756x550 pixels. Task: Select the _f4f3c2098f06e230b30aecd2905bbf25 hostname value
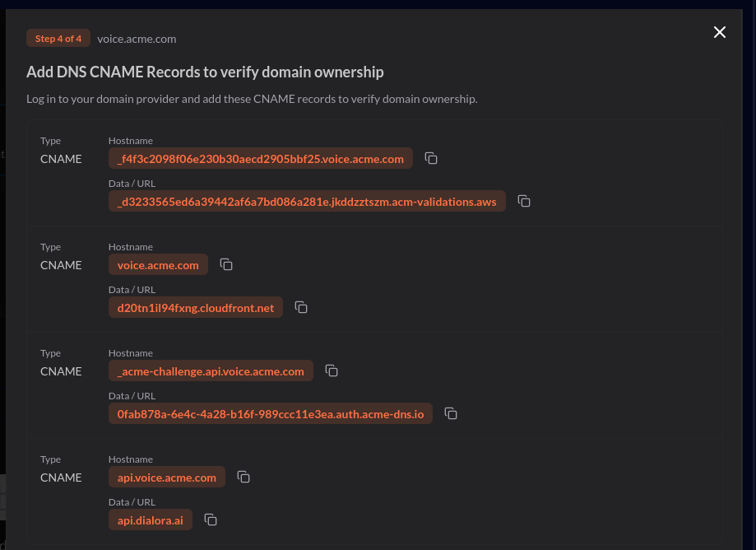[261, 159]
